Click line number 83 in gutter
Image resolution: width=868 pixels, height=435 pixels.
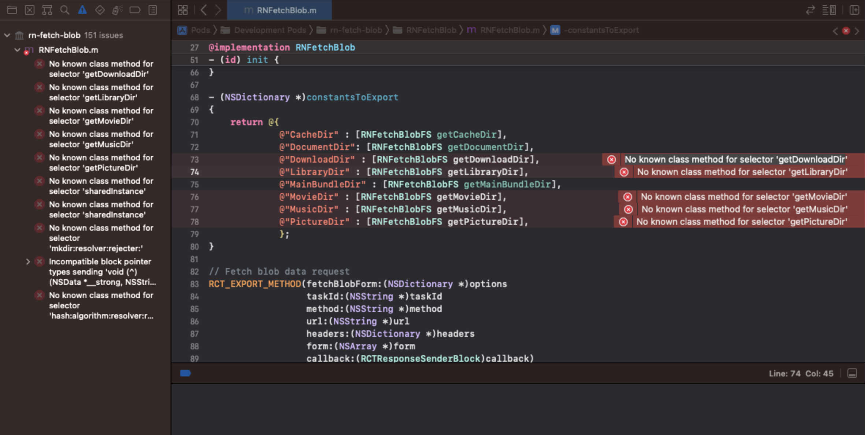click(194, 284)
